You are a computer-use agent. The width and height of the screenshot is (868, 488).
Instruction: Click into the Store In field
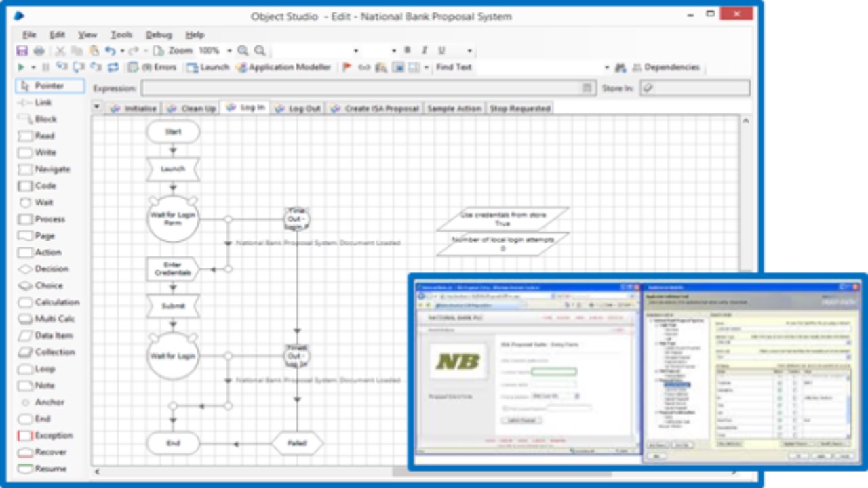click(x=695, y=88)
